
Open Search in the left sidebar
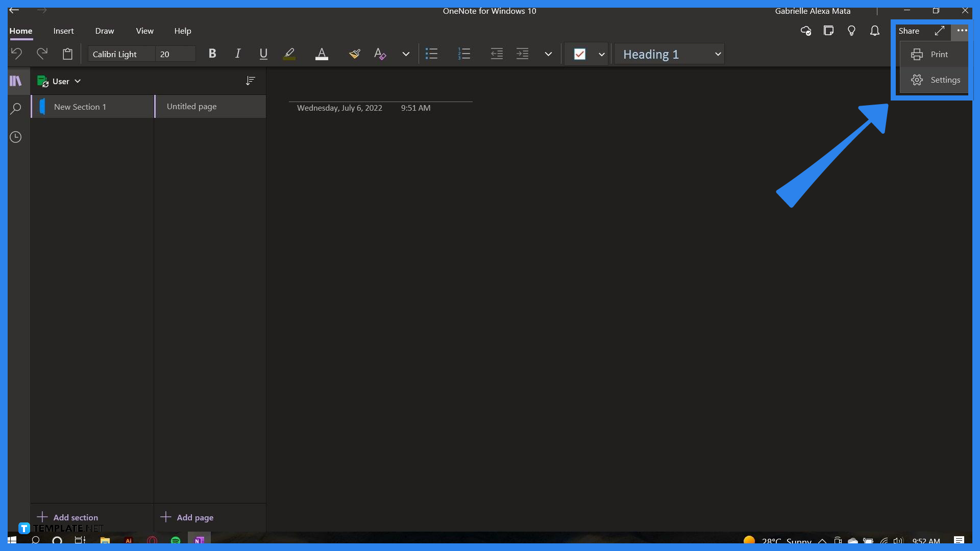pyautogui.click(x=15, y=108)
